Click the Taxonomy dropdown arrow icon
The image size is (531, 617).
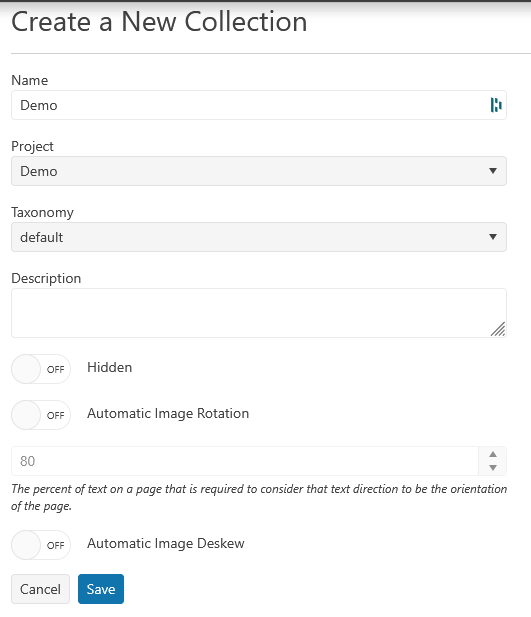pyautogui.click(x=493, y=237)
